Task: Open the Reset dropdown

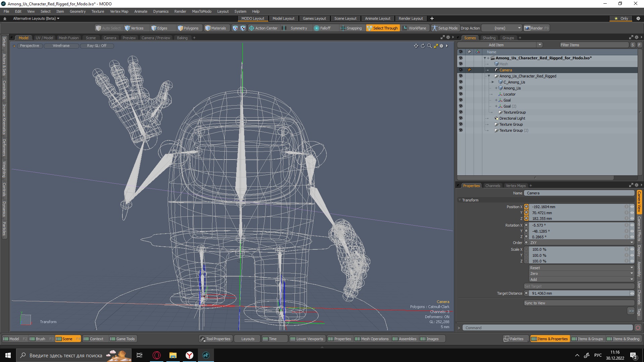Action: pos(582,268)
